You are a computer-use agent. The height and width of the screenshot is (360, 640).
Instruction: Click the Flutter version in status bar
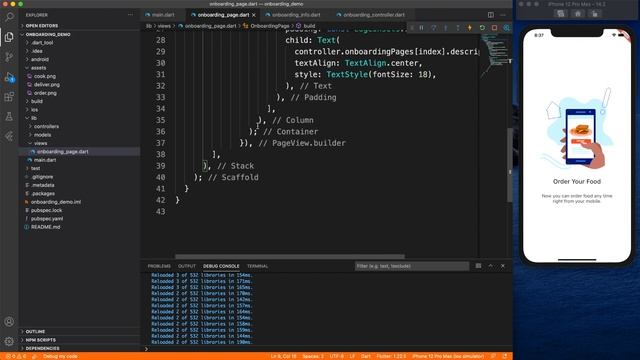coord(391,356)
